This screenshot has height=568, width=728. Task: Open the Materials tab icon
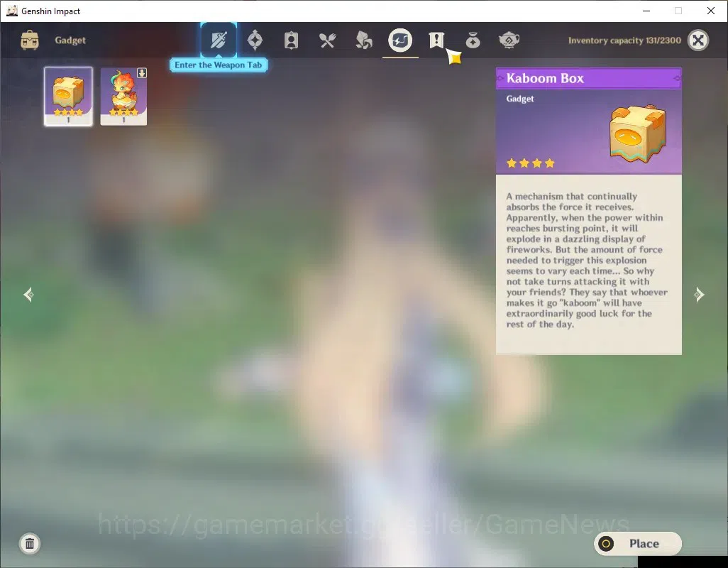pyautogui.click(x=363, y=40)
